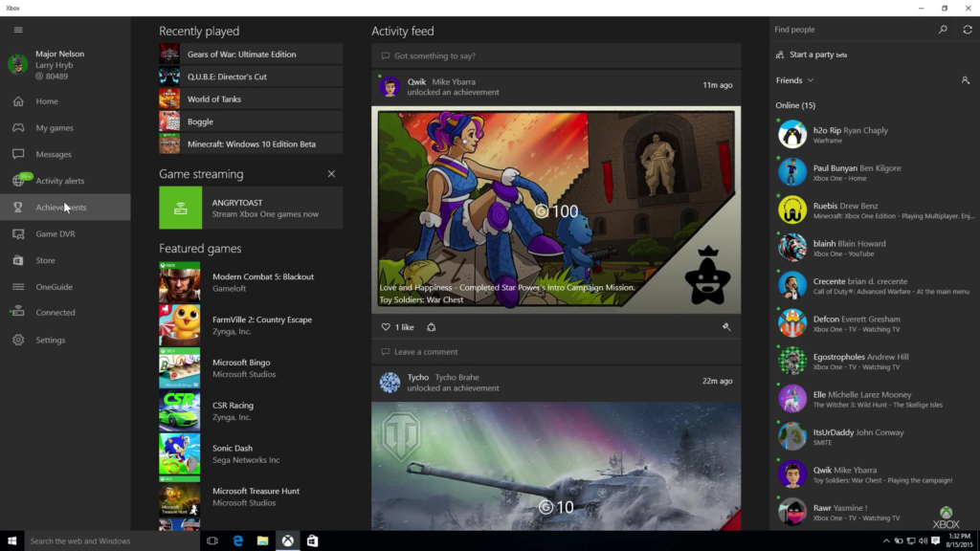This screenshot has height=551, width=980.
Task: Open Activity alerts in the sidebar
Action: tap(59, 181)
